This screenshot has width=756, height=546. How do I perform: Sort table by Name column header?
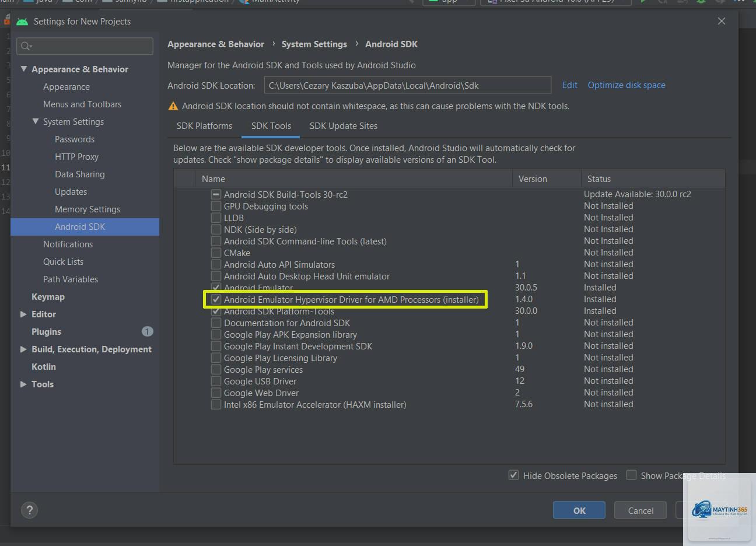[x=353, y=179]
